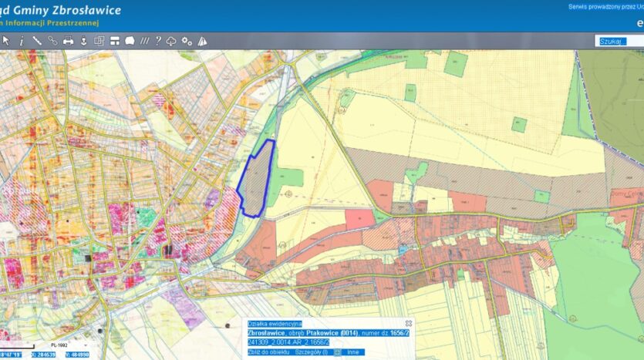Print the current map view
The height and width of the screenshot is (360, 644).
[x=68, y=41]
